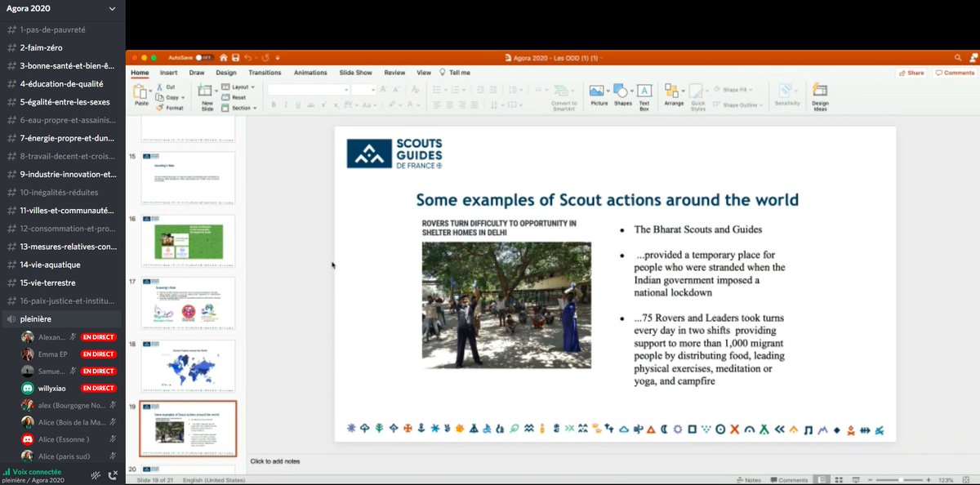
Task: Expand the Agora 2020 server menu
Action: coord(112,10)
